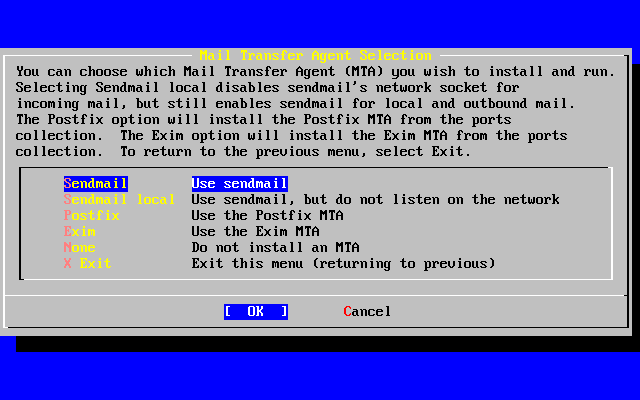The height and width of the screenshot is (400, 640).
Task: Click 'Use the Exim MTA' description
Action: click(256, 231)
